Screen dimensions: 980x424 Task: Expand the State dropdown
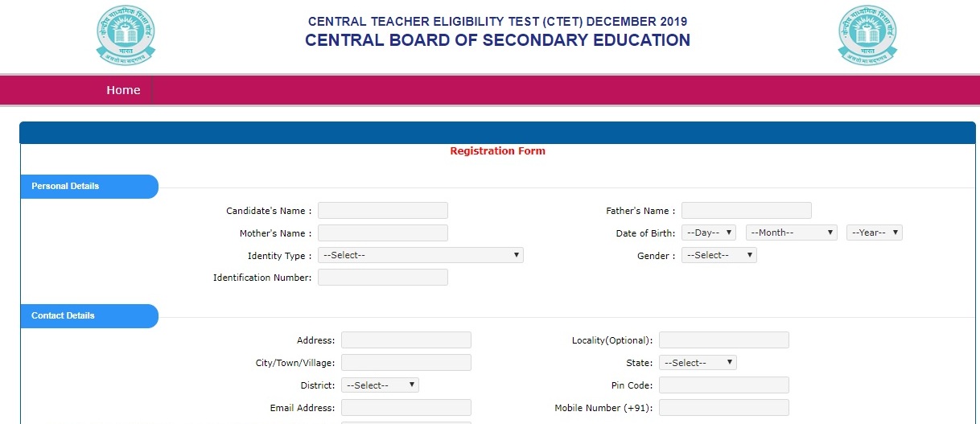click(x=698, y=363)
